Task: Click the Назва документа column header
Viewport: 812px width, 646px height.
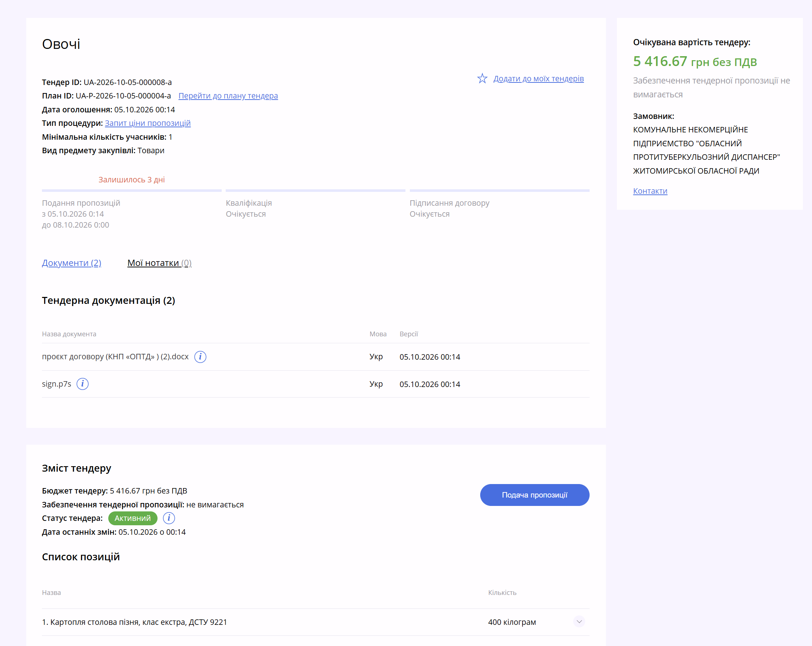Action: tap(69, 334)
